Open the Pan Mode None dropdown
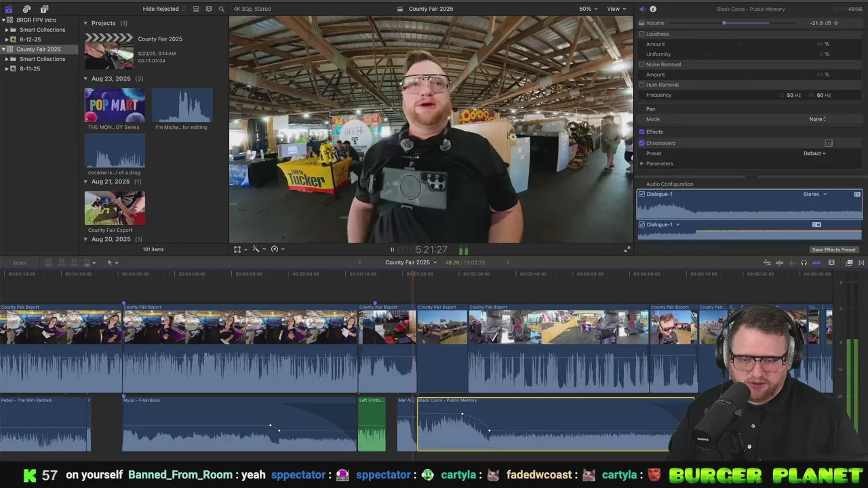This screenshot has width=868, height=488. click(817, 119)
